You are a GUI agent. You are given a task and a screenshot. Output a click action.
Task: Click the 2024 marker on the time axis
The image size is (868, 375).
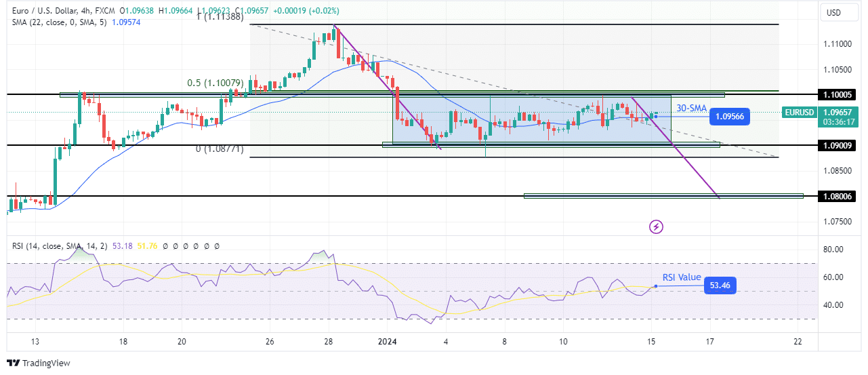[386, 341]
